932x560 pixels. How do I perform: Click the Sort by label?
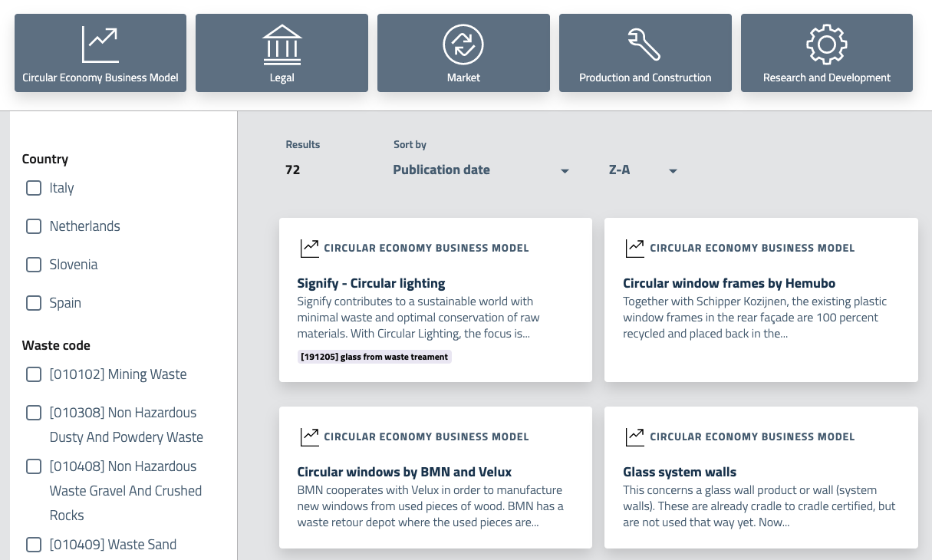410,144
